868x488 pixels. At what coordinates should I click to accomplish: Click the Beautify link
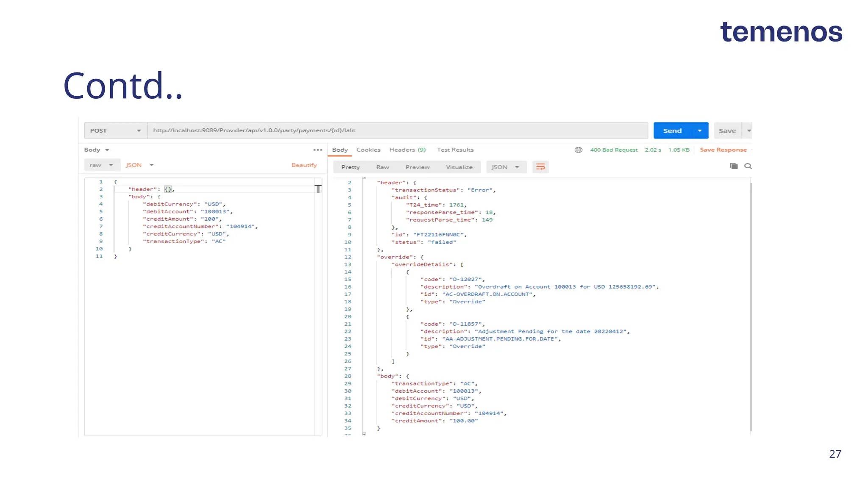click(304, 165)
